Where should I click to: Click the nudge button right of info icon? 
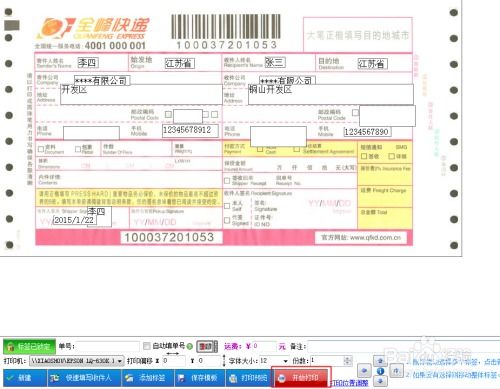[x=396, y=371]
